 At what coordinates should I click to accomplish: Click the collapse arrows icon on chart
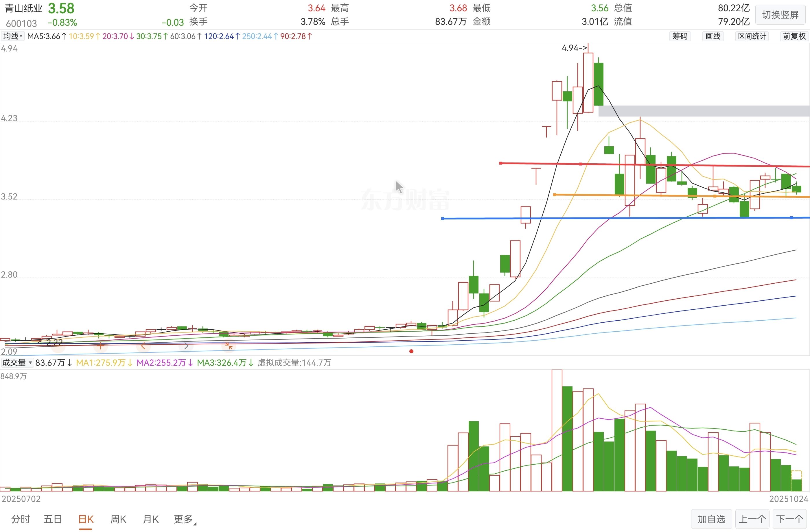229,346
